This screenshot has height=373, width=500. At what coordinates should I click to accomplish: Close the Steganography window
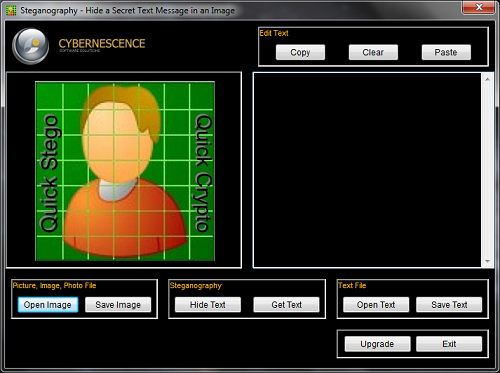pos(478,7)
